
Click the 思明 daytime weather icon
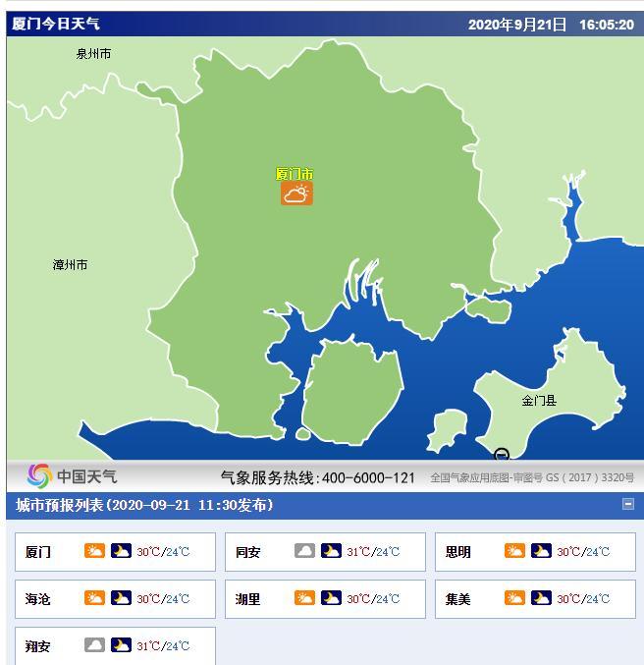click(x=514, y=551)
